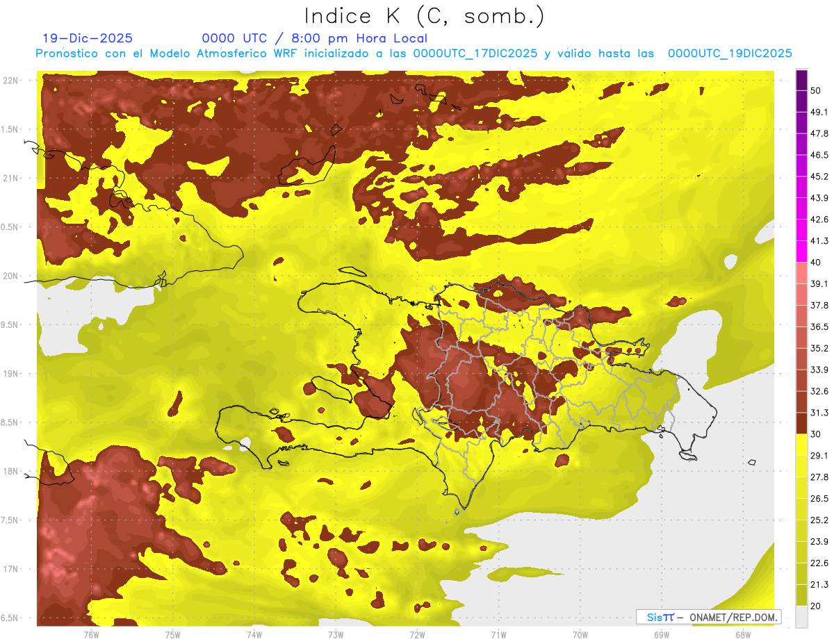Click the "26.5" colorbar label
834x644 pixels.
point(819,499)
